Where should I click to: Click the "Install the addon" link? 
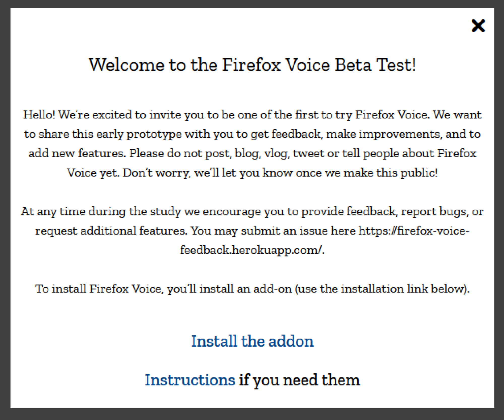click(x=253, y=341)
